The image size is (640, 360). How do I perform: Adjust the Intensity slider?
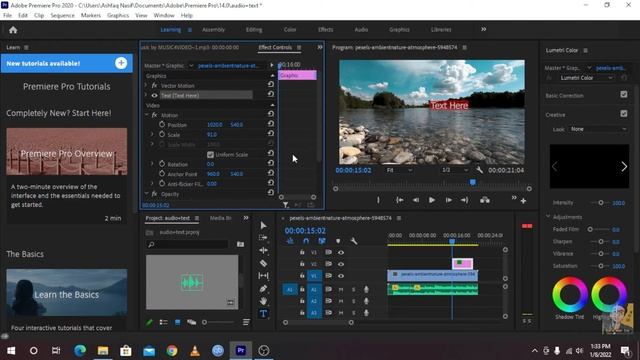(600, 202)
